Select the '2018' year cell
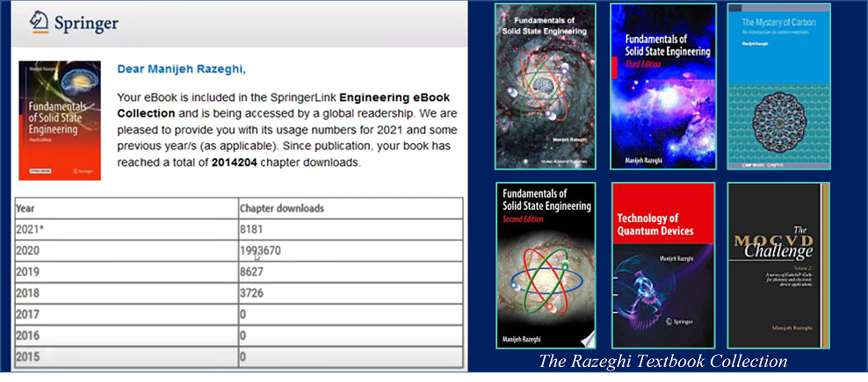Screen dimensions: 868x382 pyautogui.click(x=127, y=293)
